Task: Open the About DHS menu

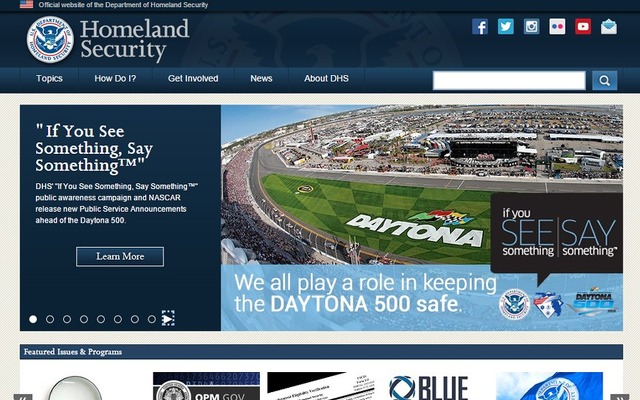Action: tap(326, 79)
